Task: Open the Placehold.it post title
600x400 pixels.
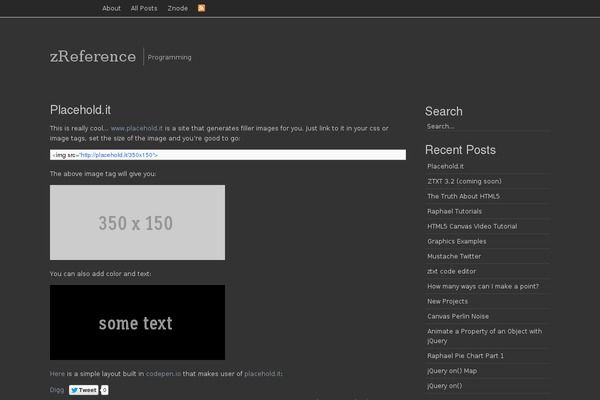Action: coord(80,110)
